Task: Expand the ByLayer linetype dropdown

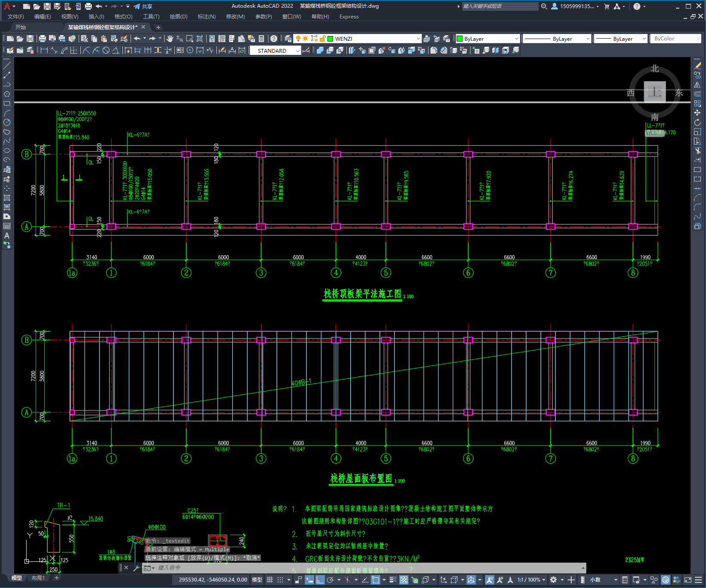Action: (588, 39)
